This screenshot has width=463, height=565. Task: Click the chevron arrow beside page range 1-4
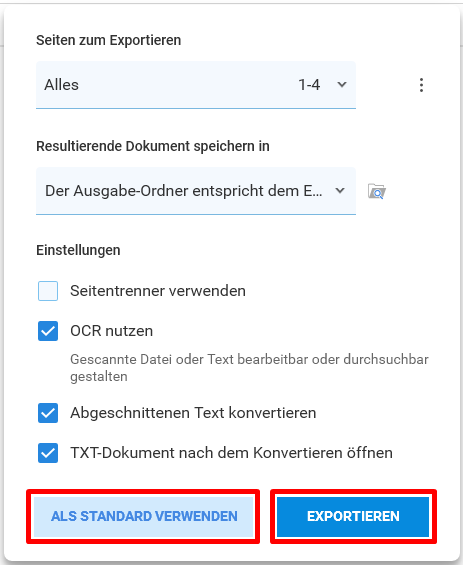(x=342, y=85)
